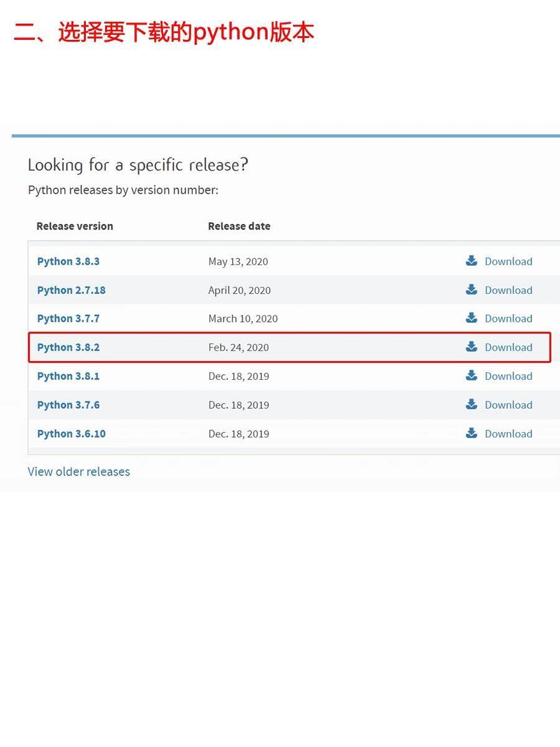The image size is (560, 747).
Task: Select the date March 10, 2020
Action: point(243,319)
